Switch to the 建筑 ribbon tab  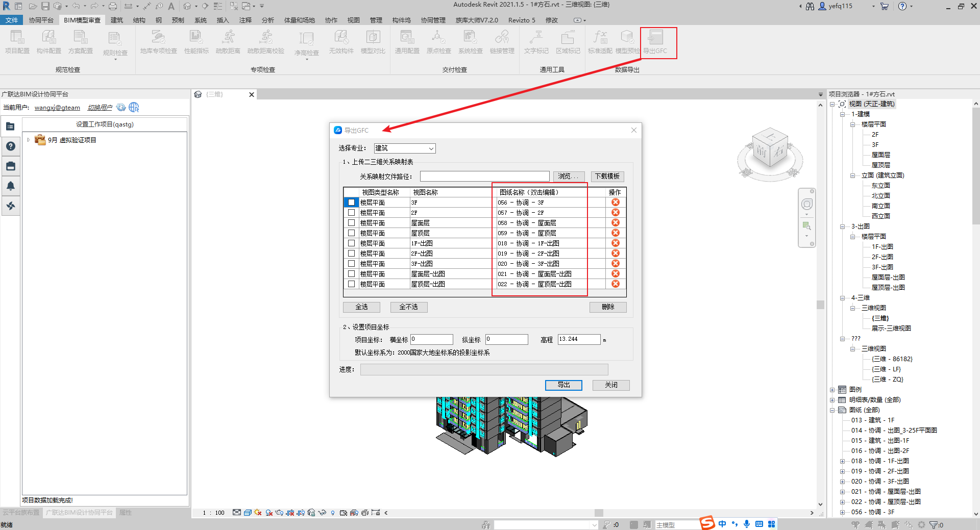tap(117, 20)
